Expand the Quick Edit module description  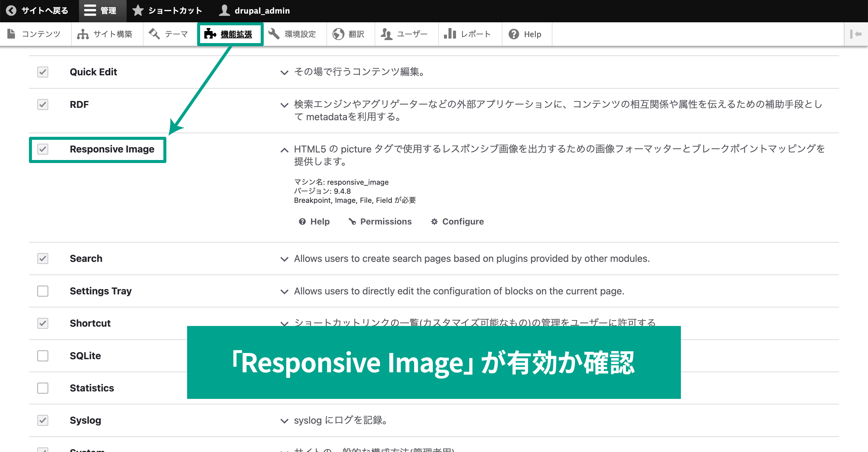coord(284,72)
